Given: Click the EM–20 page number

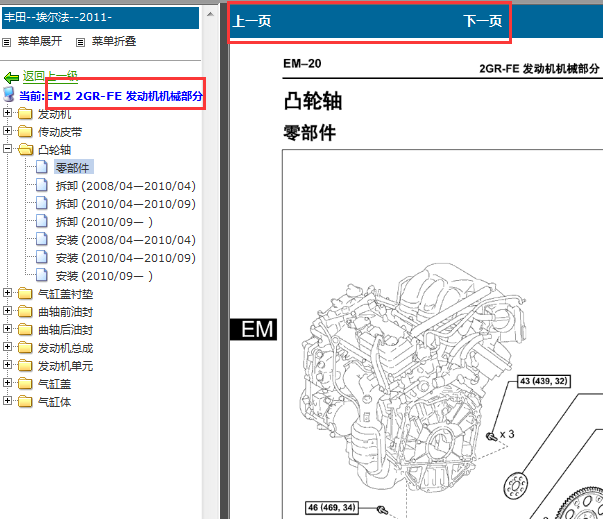Looking at the screenshot, I should (302, 63).
